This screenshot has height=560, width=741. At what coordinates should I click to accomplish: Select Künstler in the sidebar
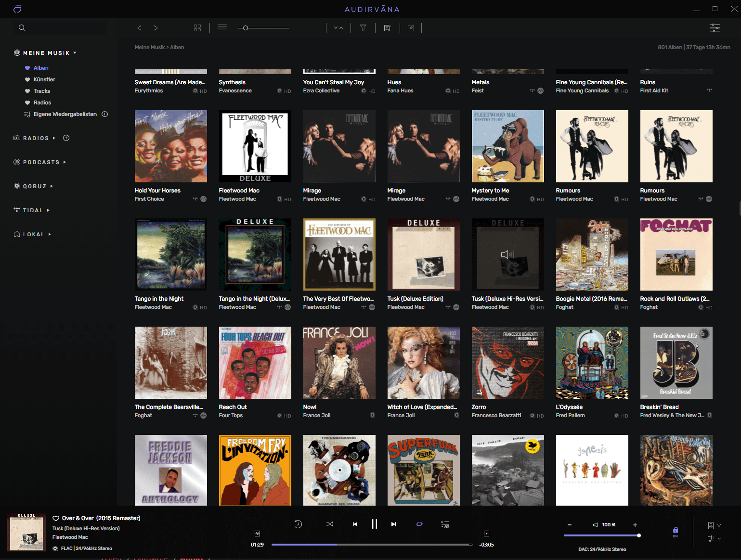pos(44,79)
